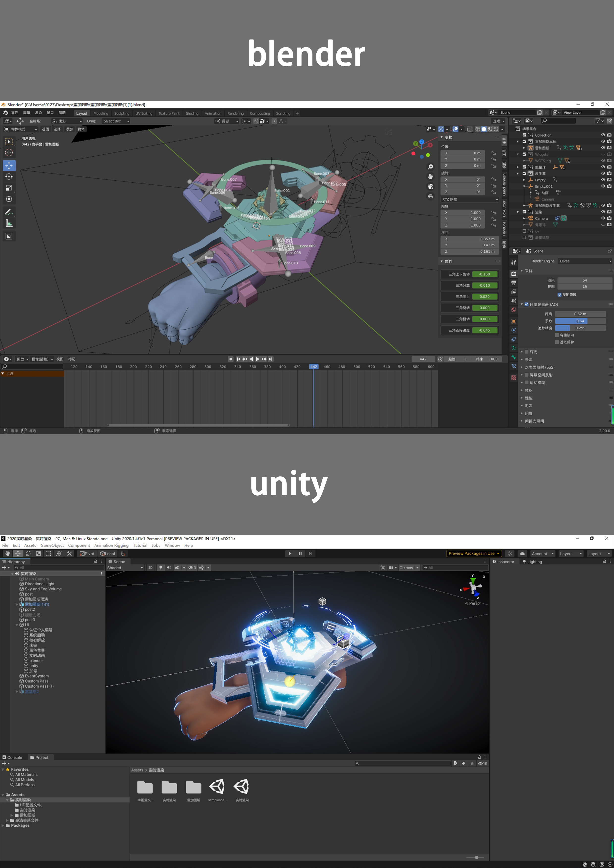Toggle ambient occlusion (AO) checkbox
The width and height of the screenshot is (614, 868).
click(x=526, y=304)
